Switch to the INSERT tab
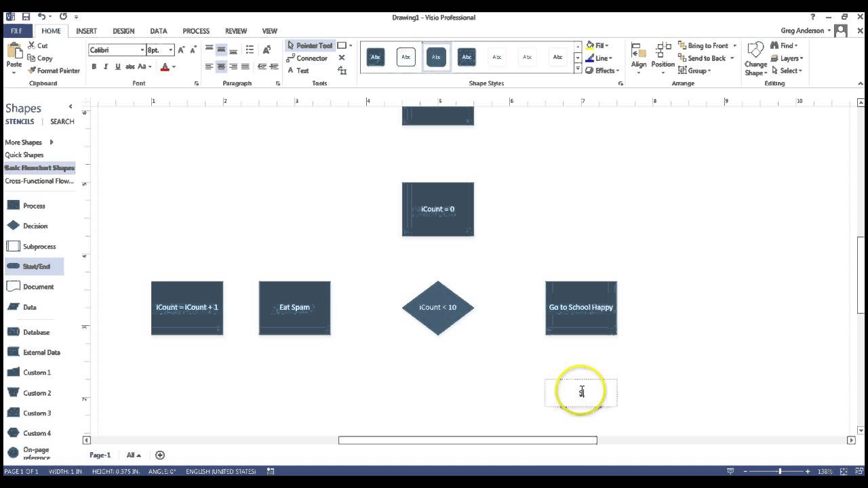The image size is (868, 488). pyautogui.click(x=86, y=31)
